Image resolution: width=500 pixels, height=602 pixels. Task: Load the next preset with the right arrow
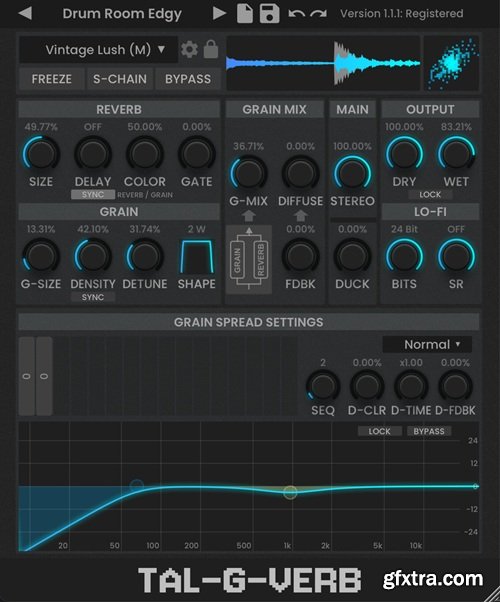coord(219,13)
